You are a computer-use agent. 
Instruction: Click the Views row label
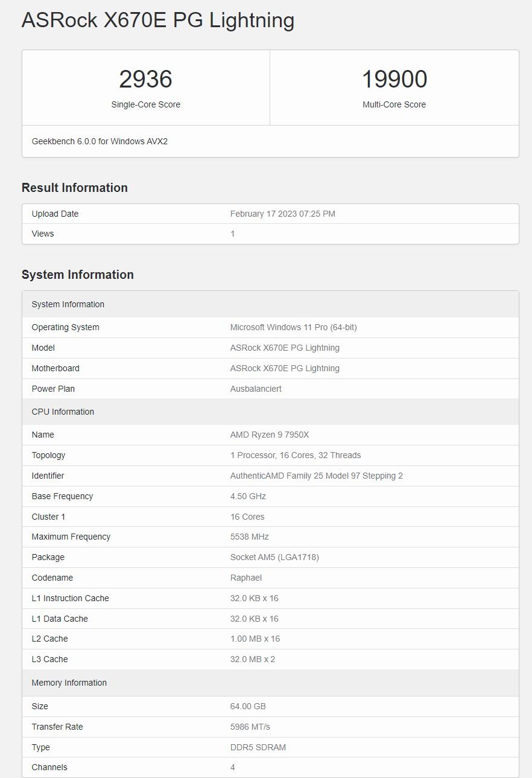(43, 234)
